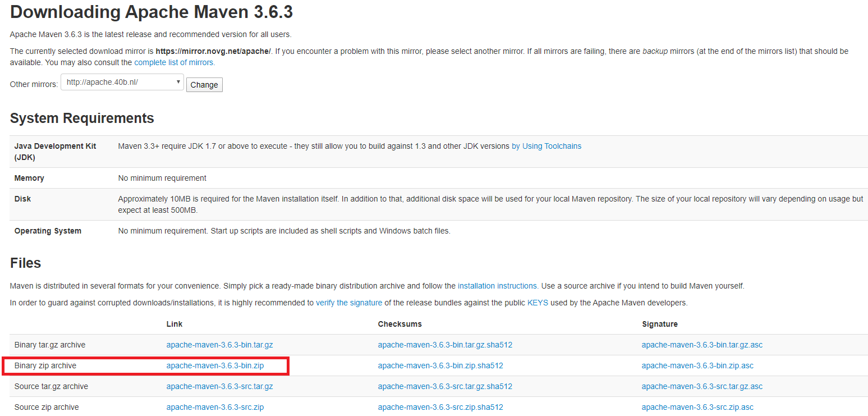Image resolution: width=868 pixels, height=416 pixels.
Task: Open the src.tar.gz.sha512 checksum link
Action: coord(445,386)
